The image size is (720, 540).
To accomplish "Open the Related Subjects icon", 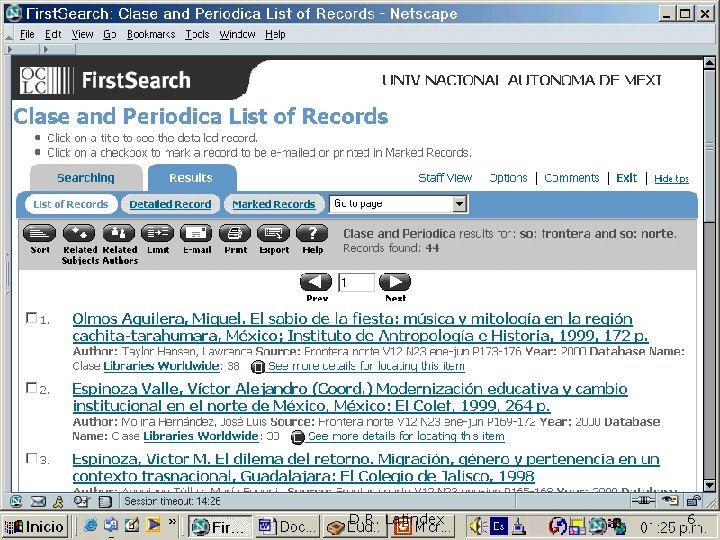I will [x=79, y=233].
